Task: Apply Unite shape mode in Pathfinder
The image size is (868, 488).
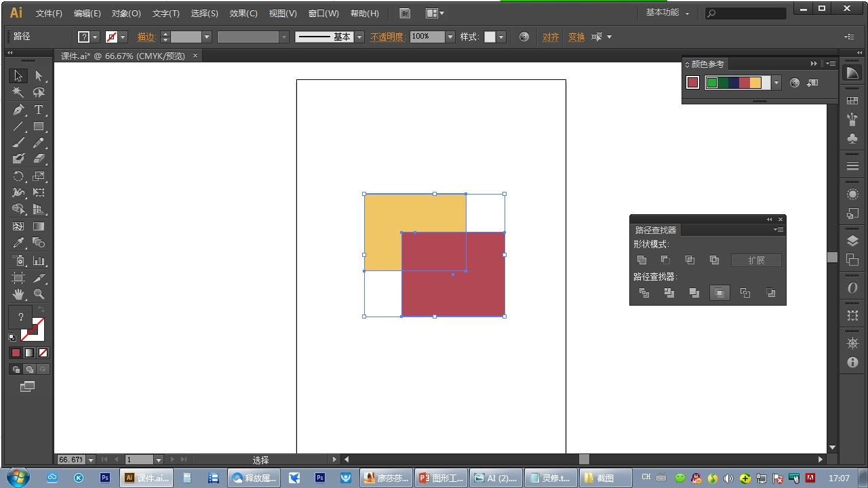Action: (642, 260)
